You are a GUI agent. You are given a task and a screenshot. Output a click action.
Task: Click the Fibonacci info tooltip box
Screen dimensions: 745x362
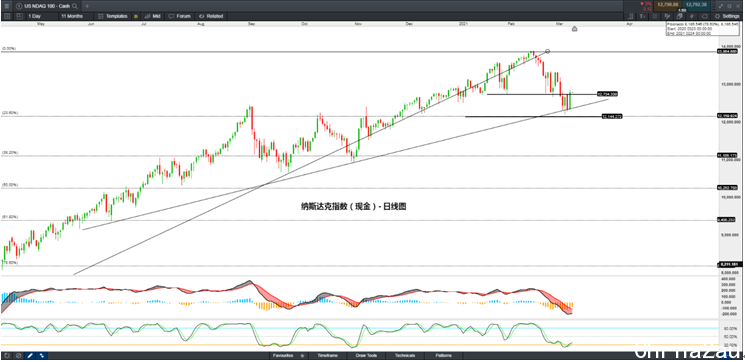(x=702, y=29)
